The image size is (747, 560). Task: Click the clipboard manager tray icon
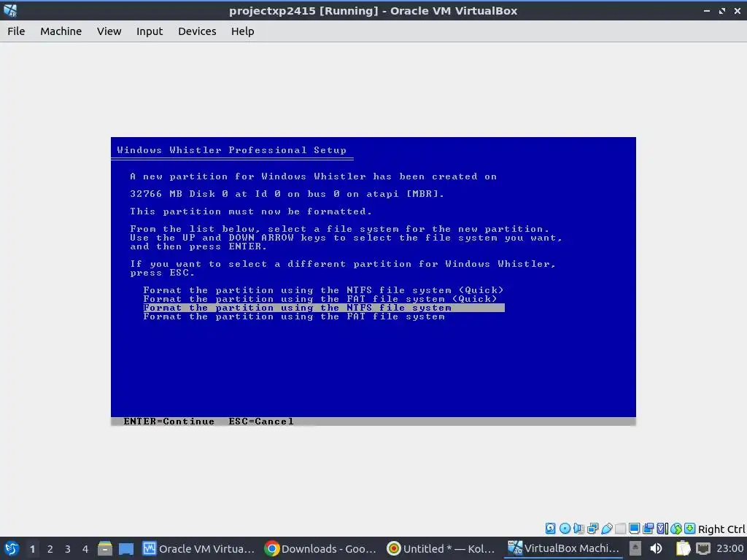(x=683, y=548)
